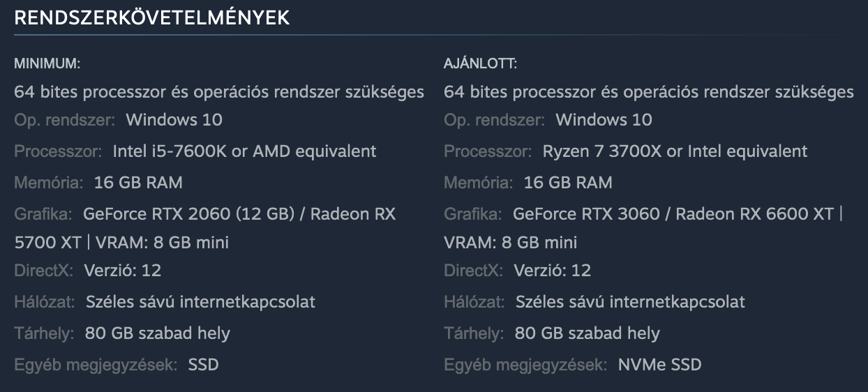Click the minimum Windows 10 entry

click(x=174, y=120)
